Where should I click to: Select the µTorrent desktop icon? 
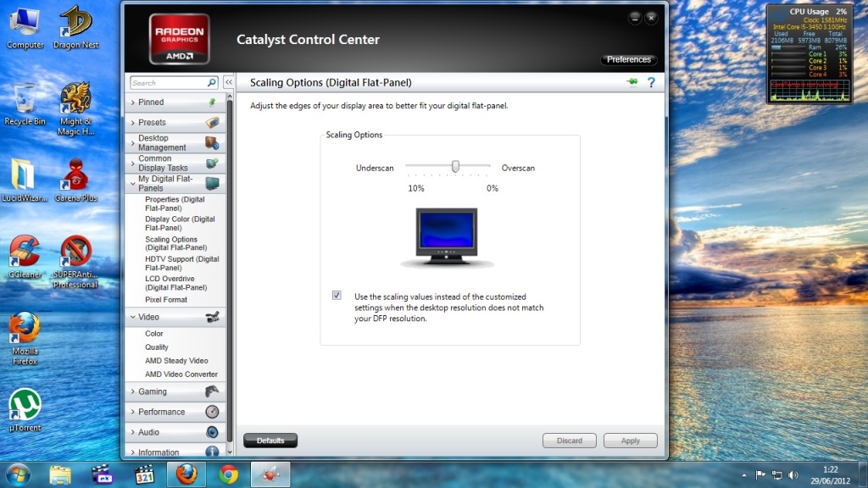point(25,410)
